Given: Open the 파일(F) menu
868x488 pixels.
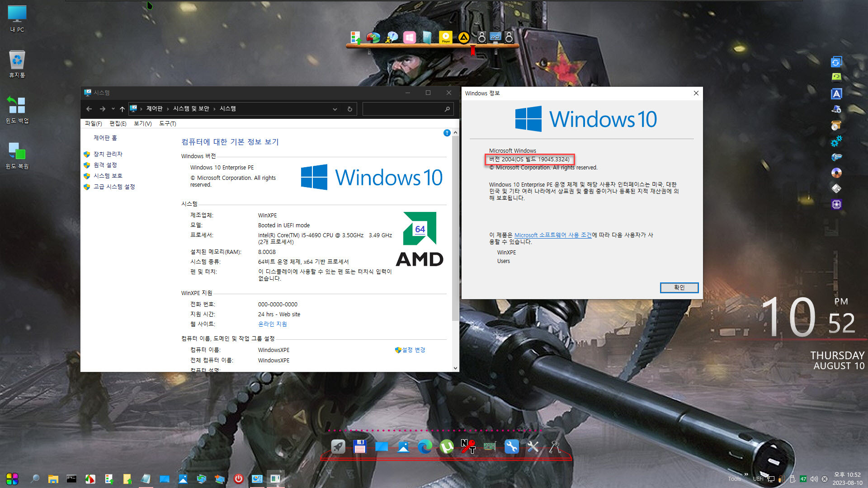Looking at the screenshot, I should coord(94,123).
